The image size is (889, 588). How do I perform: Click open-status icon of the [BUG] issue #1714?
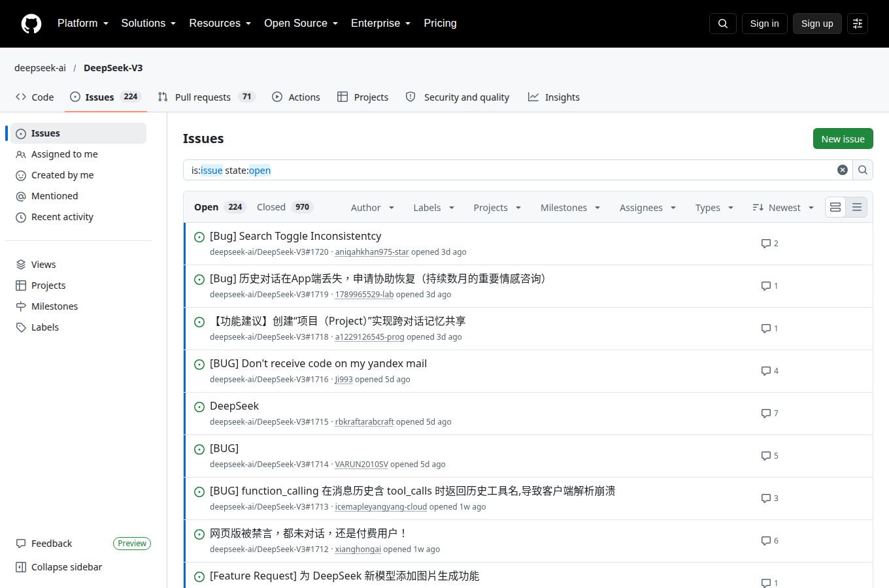pos(199,449)
